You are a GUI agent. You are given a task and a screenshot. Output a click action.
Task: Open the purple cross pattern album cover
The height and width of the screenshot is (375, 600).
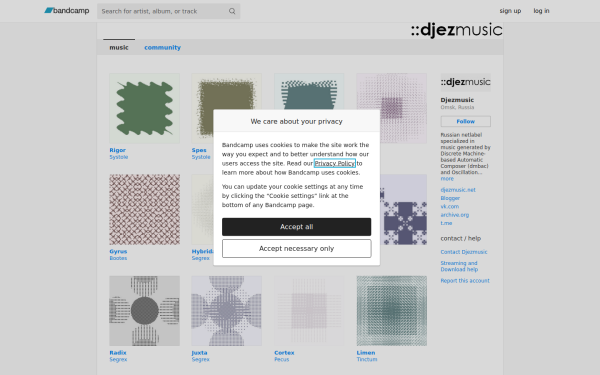point(404,210)
